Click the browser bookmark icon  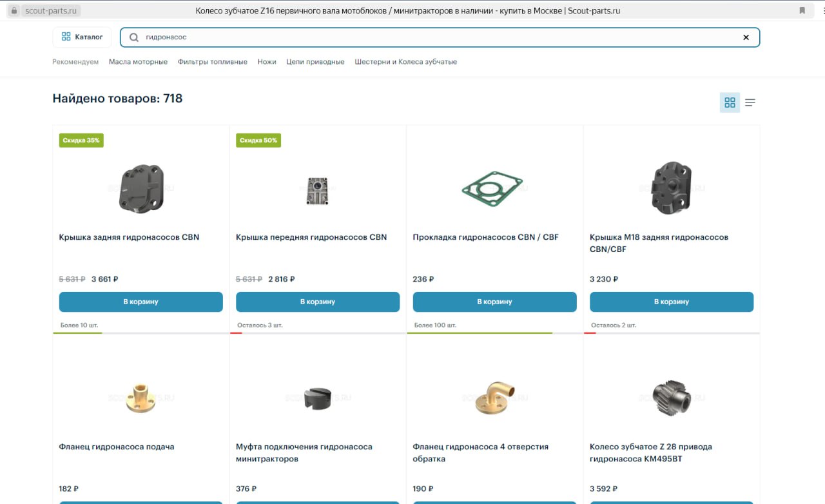802,11
